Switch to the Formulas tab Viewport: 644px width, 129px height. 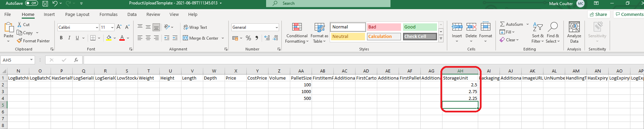coord(108,15)
